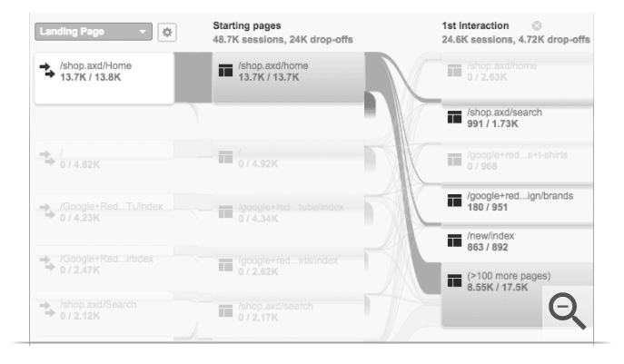The width and height of the screenshot is (624, 364).
Task: Remove the 1st Interaction step with X icon
Action: coord(537,25)
